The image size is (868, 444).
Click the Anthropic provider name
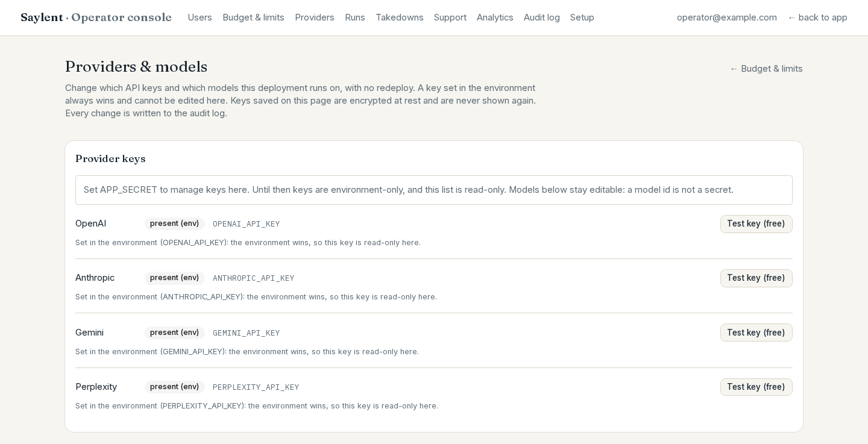coord(95,278)
